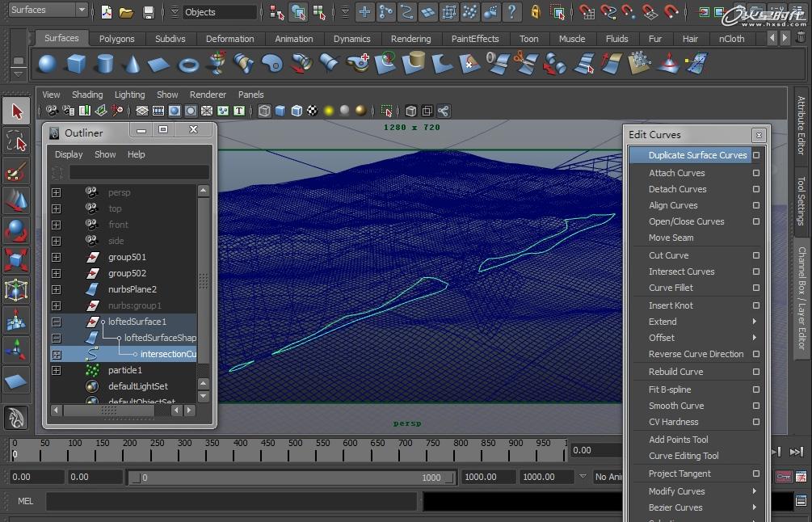Expand the group501 node in the Outliner
The height and width of the screenshot is (522, 812).
(x=56, y=257)
